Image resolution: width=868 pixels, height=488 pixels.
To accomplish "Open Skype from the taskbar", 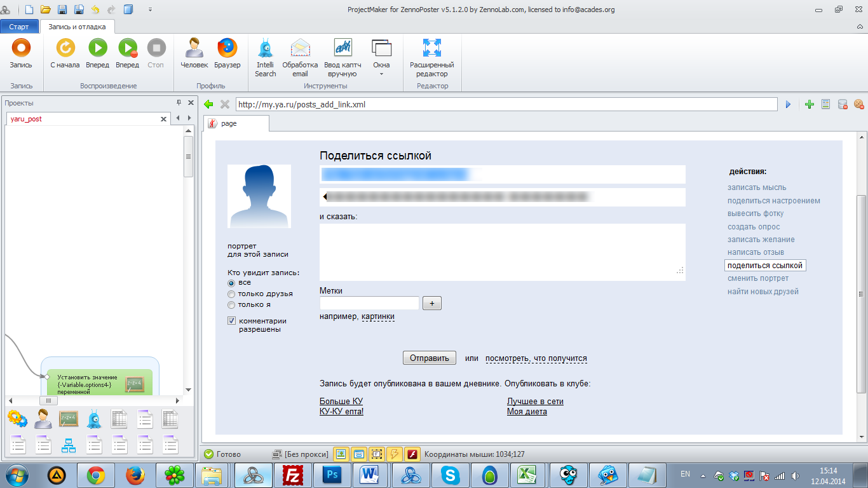I will point(451,475).
